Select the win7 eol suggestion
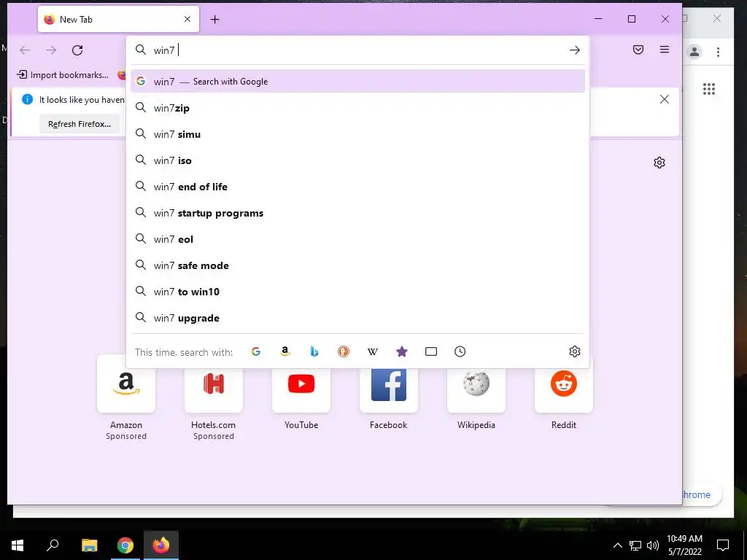 [x=357, y=239]
